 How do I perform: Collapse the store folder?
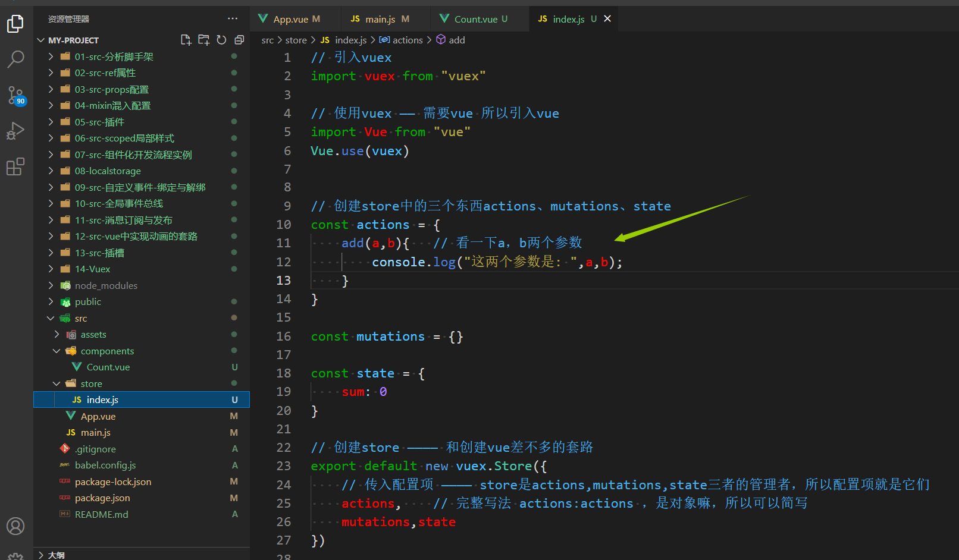pos(57,383)
